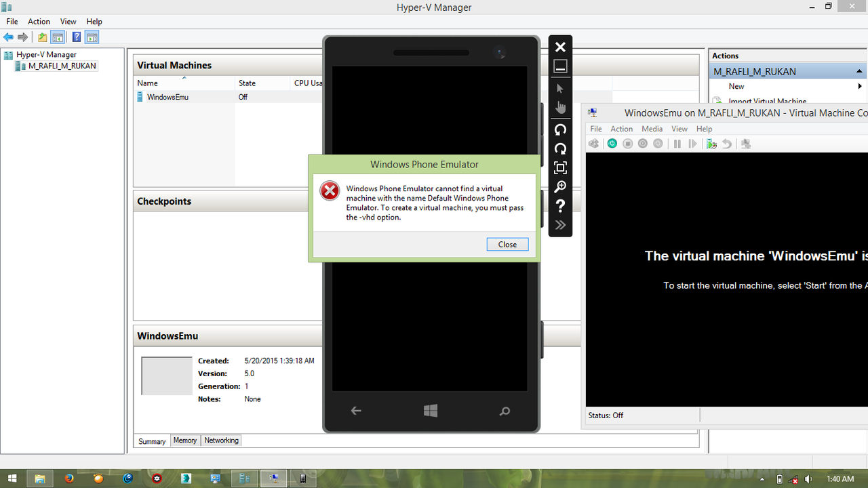Image resolution: width=868 pixels, height=488 pixels.
Task: Click Revert icon in VM Connection toolbar
Action: 727,144
